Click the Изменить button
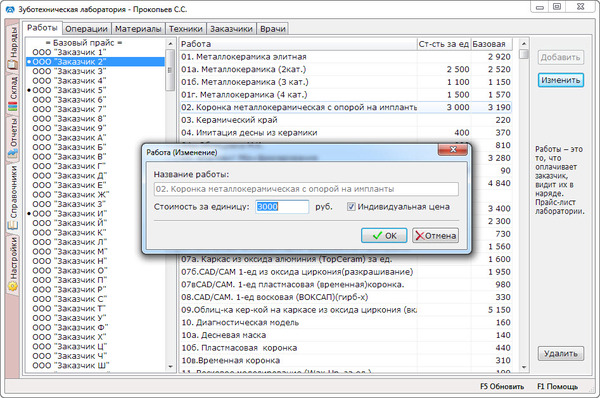600x398 pixels. tap(561, 80)
